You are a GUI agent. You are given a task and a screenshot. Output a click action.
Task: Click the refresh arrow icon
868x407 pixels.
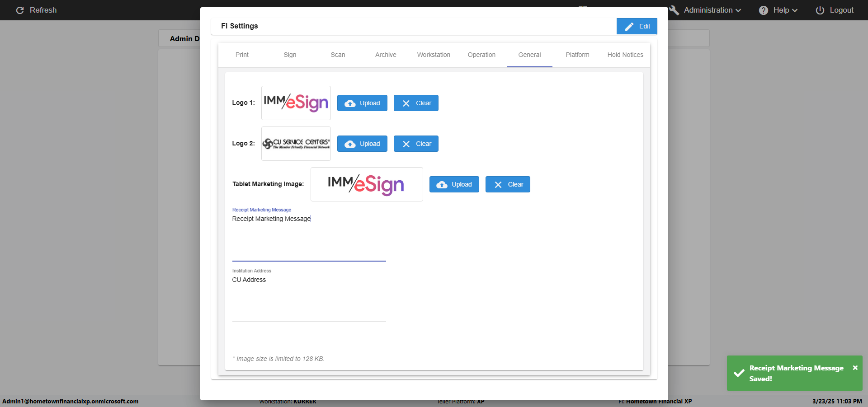coord(20,10)
